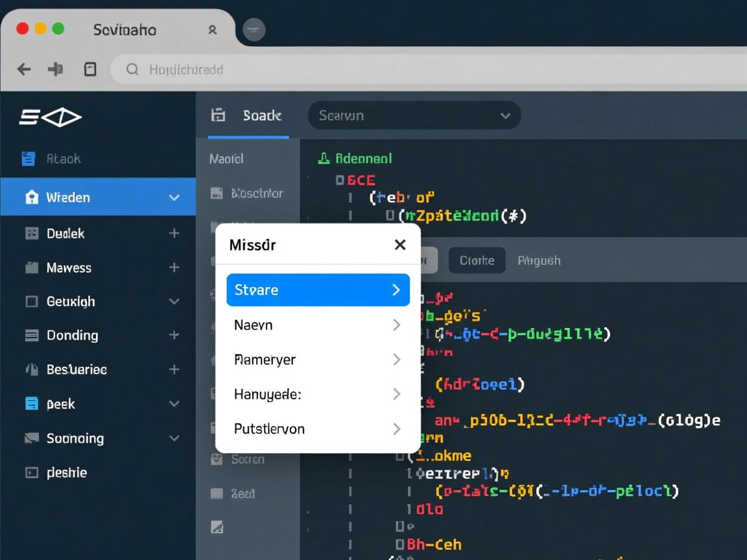
Task: Click the Mawess folder icon
Action: (x=31, y=268)
